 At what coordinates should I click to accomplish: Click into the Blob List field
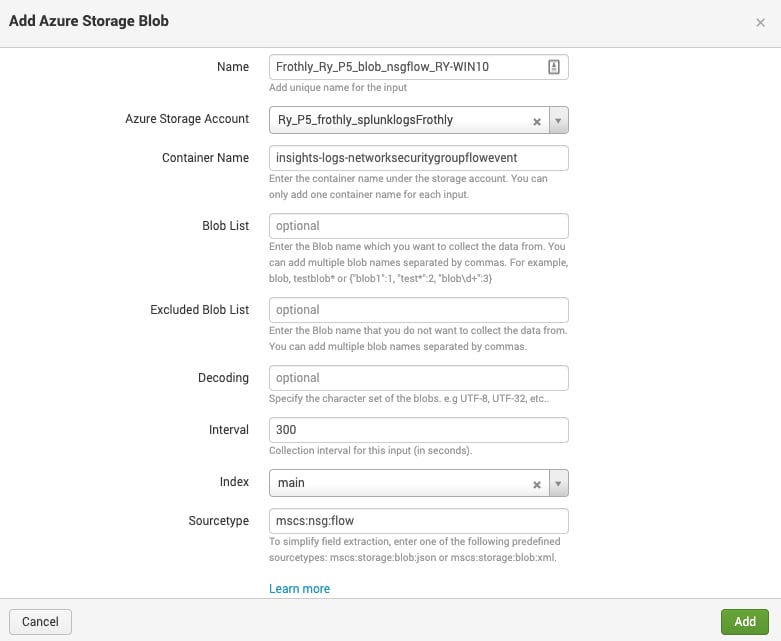coord(418,226)
